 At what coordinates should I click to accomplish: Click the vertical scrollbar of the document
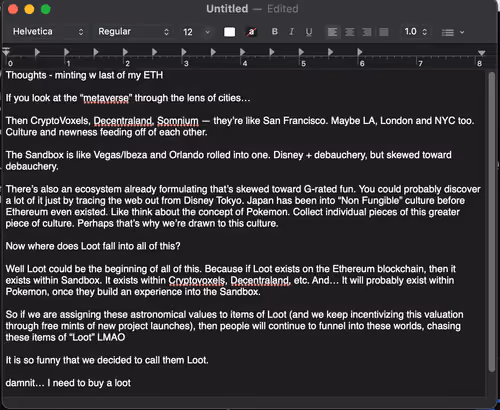click(492, 222)
